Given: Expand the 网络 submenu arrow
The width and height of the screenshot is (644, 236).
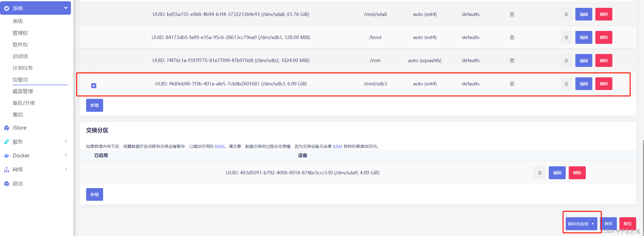Looking at the screenshot, I should (66, 169).
